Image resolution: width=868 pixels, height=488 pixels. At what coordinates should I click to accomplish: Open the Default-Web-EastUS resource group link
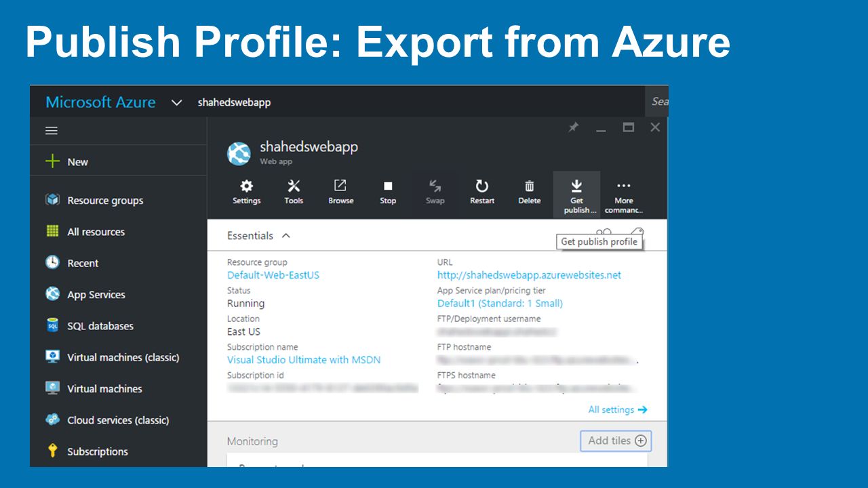(x=273, y=275)
